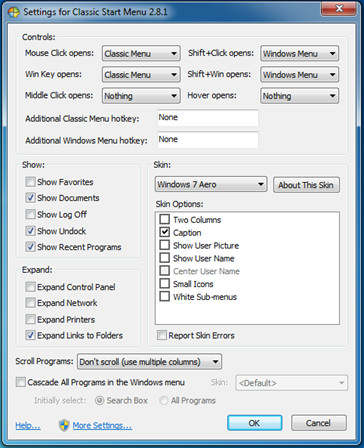
Task: Open the Win Key opens dropdown
Action: click(141, 74)
